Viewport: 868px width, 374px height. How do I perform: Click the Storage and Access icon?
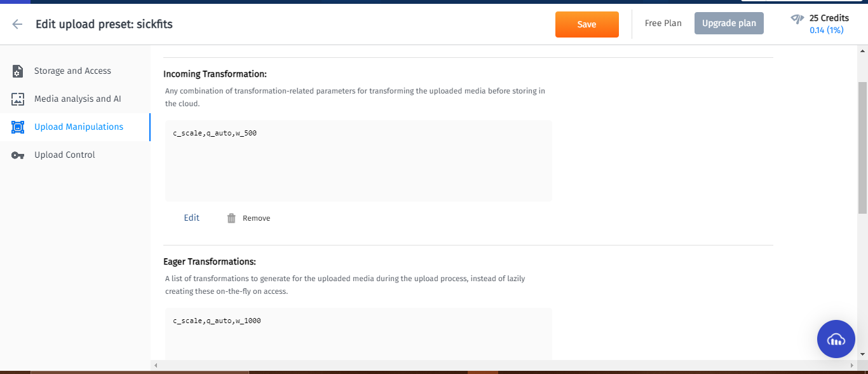click(x=18, y=71)
